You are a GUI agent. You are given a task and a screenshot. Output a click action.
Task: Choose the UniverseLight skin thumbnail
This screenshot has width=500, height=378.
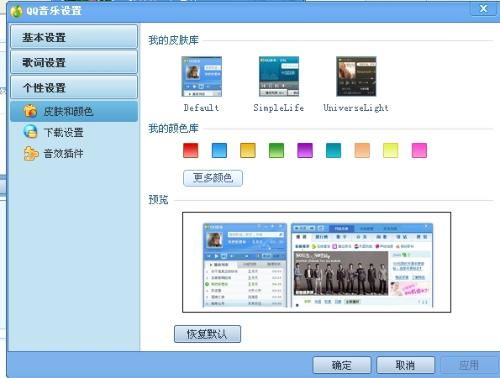coord(356,76)
